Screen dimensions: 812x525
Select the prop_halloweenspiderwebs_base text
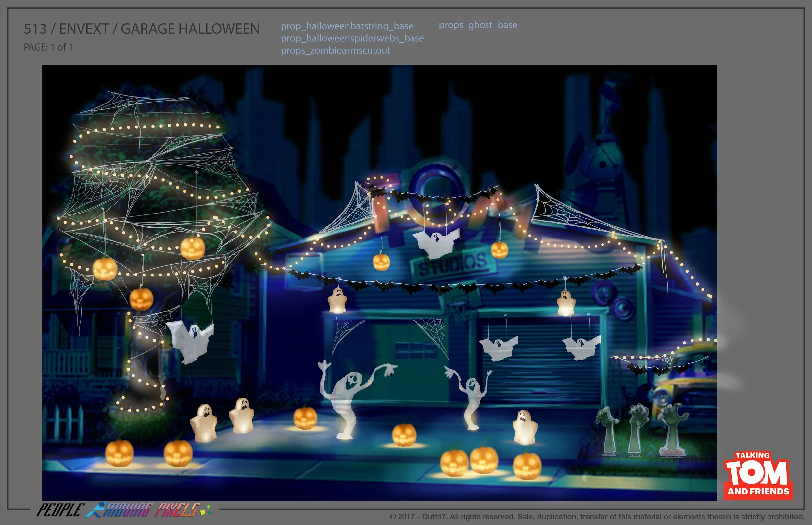click(352, 39)
